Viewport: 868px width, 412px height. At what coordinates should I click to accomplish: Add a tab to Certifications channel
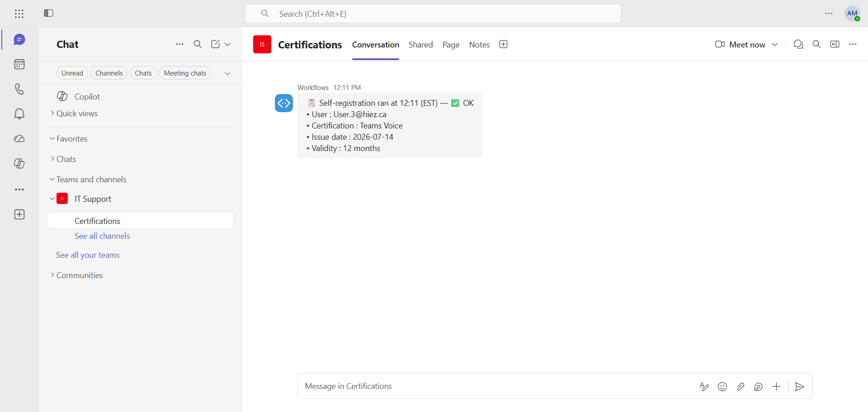(x=503, y=44)
